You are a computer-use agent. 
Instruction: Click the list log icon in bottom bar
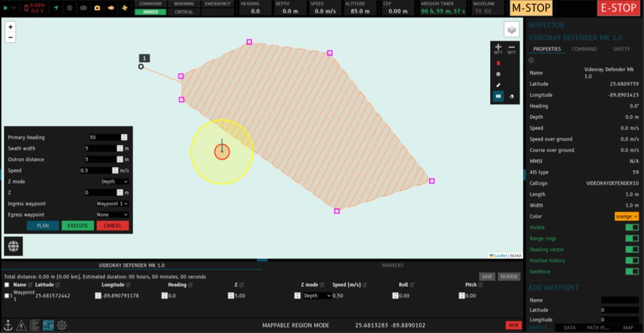pyautogui.click(x=34, y=325)
